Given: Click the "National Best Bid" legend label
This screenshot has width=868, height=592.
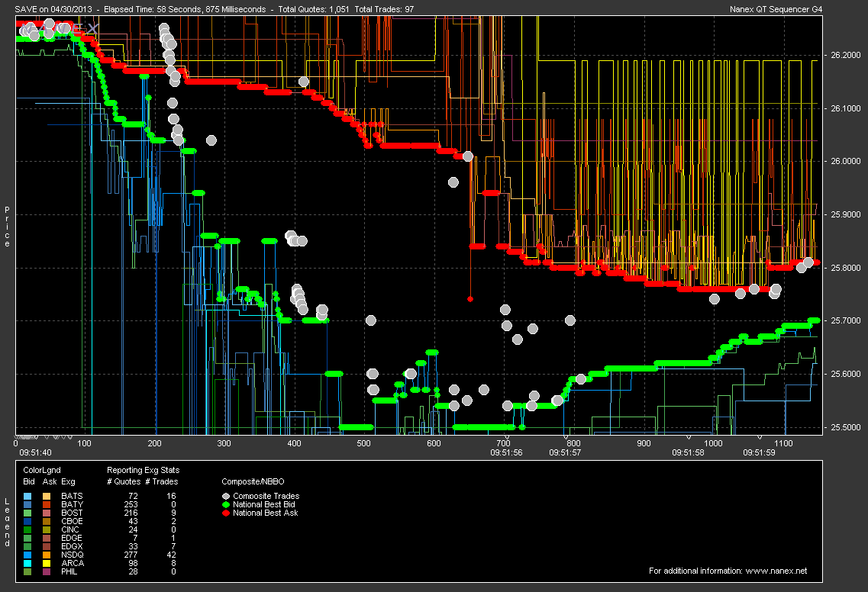Looking at the screenshot, I should 264,504.
